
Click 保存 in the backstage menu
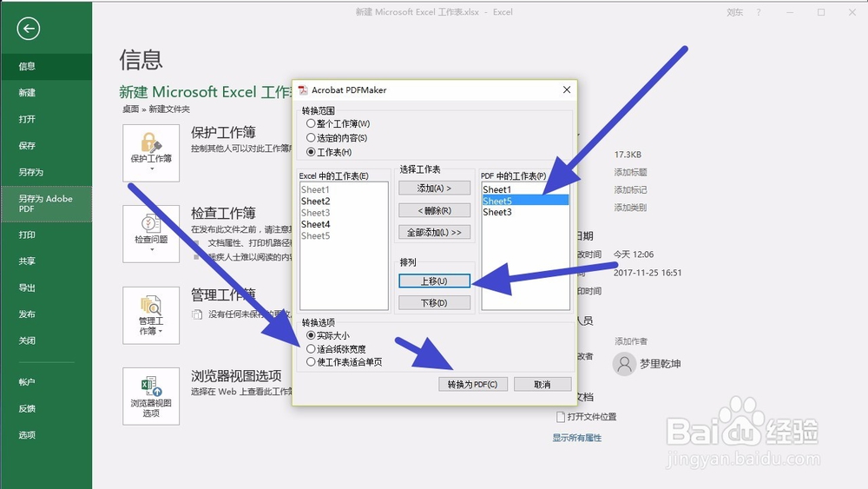point(47,146)
